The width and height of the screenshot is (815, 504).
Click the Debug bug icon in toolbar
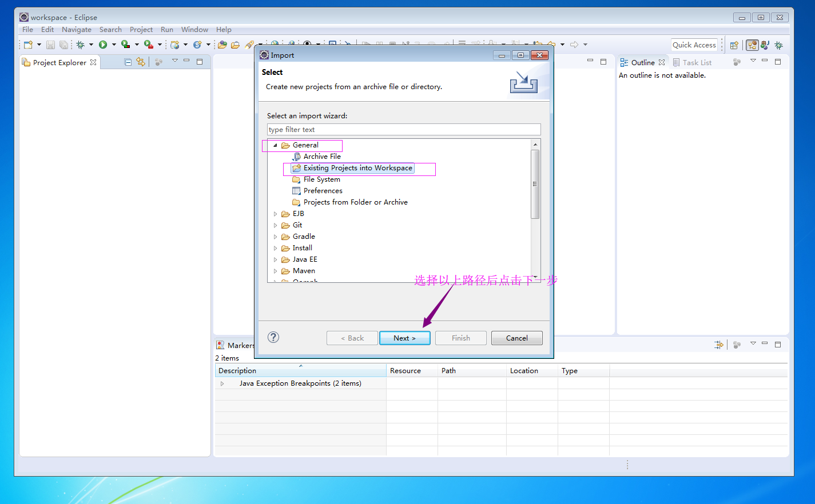(x=80, y=45)
